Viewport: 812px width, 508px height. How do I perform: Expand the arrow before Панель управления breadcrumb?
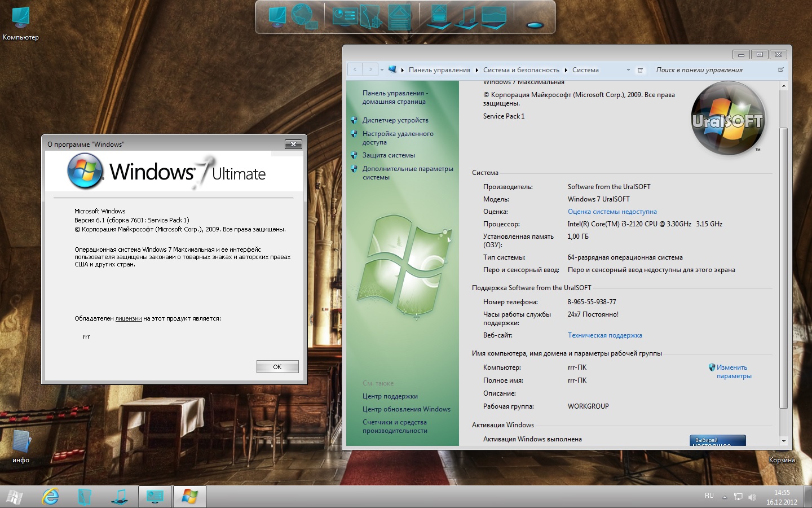(403, 70)
